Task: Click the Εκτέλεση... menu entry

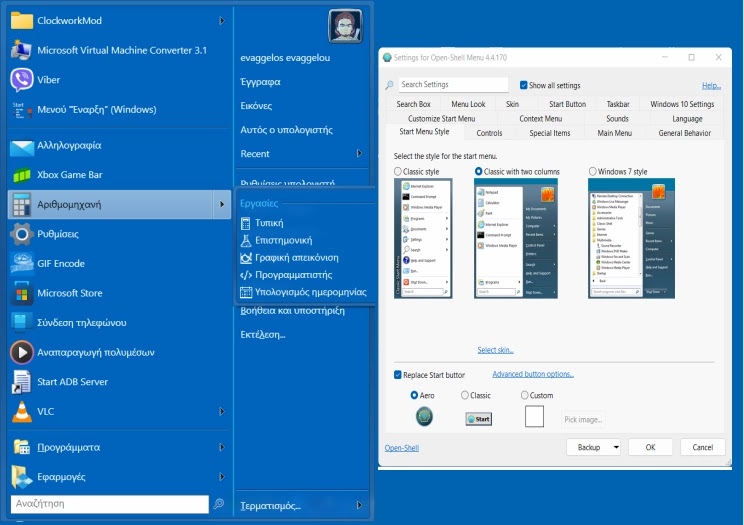Action: pos(263,335)
